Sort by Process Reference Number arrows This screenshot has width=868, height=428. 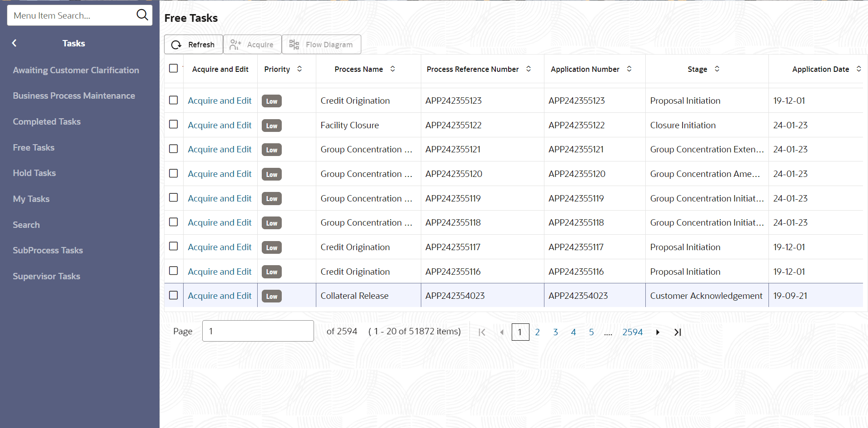pos(529,69)
